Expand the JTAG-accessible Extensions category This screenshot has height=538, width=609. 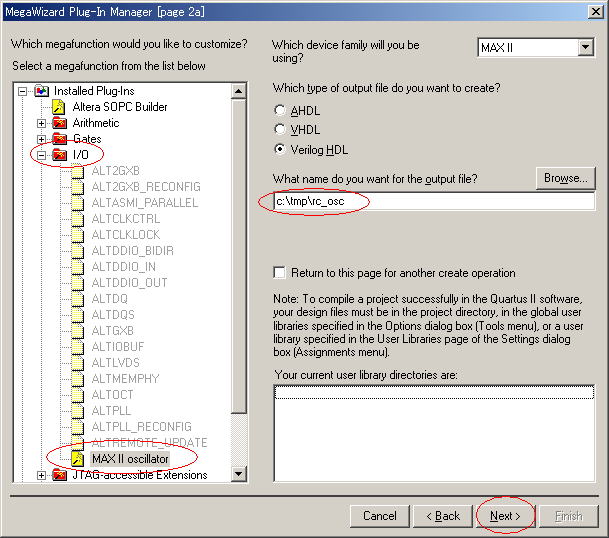tap(42, 475)
